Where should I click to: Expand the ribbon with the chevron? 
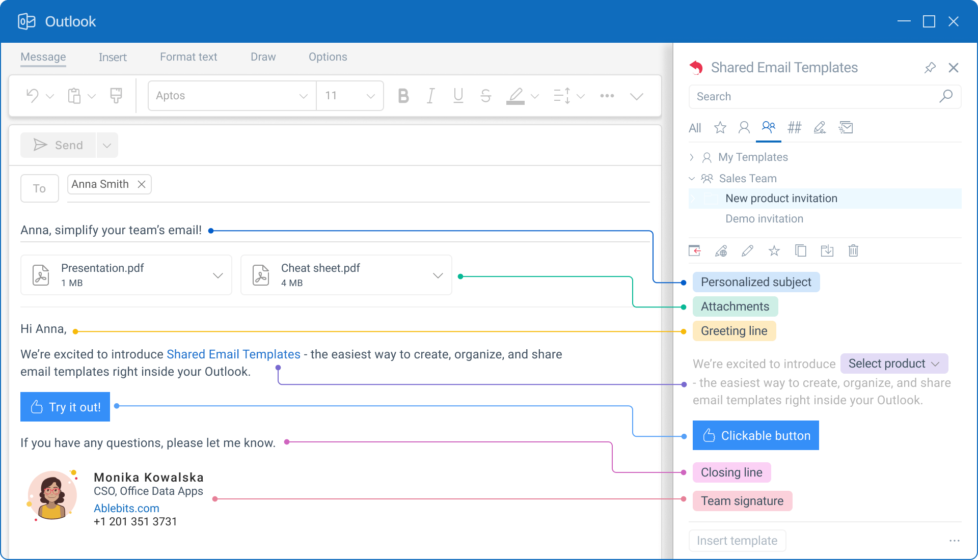pos(637,96)
